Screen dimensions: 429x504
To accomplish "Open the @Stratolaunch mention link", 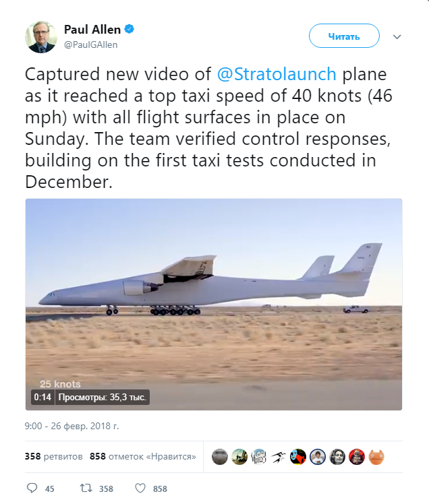I will [262, 73].
